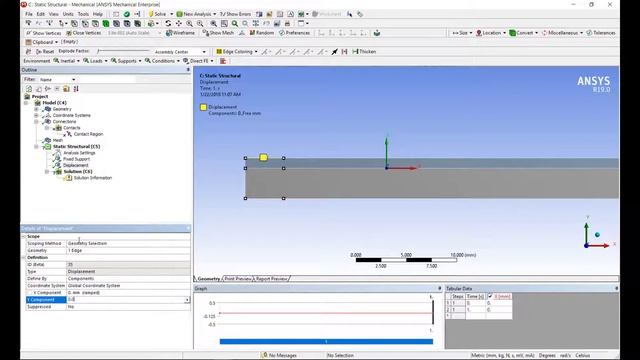
Task: Open the Edit menu
Action: [40, 14]
